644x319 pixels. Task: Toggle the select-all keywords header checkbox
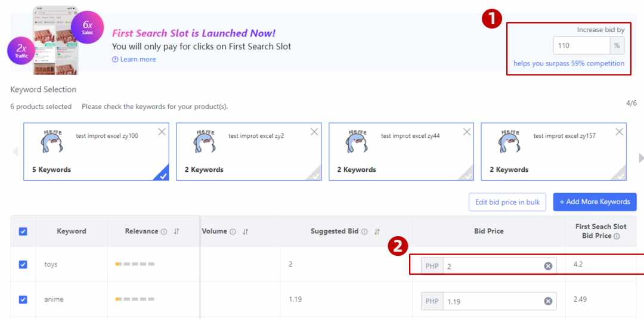[23, 231]
